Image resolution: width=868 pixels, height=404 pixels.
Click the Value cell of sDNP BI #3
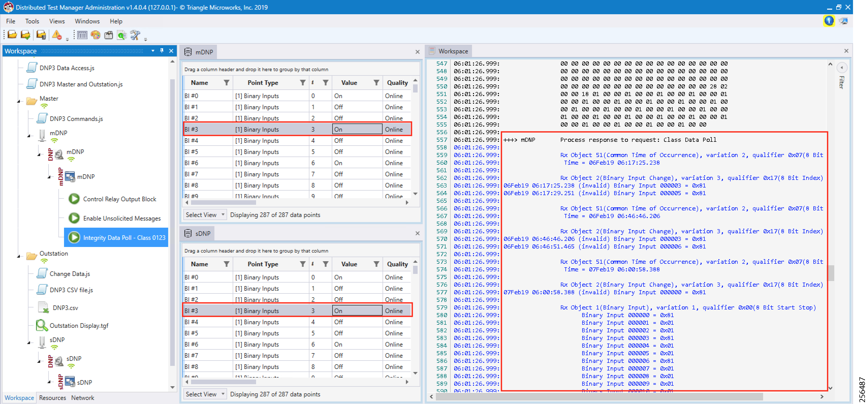tap(357, 311)
